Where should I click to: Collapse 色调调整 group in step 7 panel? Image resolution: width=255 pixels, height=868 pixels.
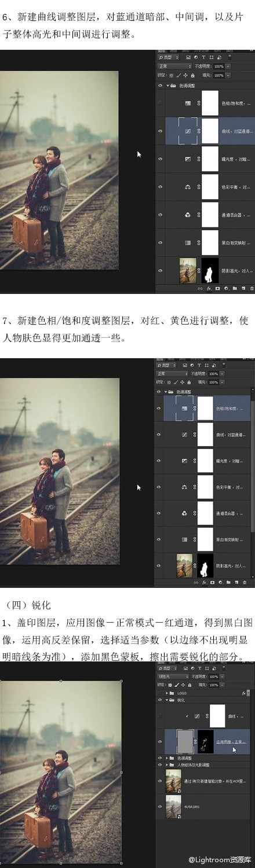(165, 392)
